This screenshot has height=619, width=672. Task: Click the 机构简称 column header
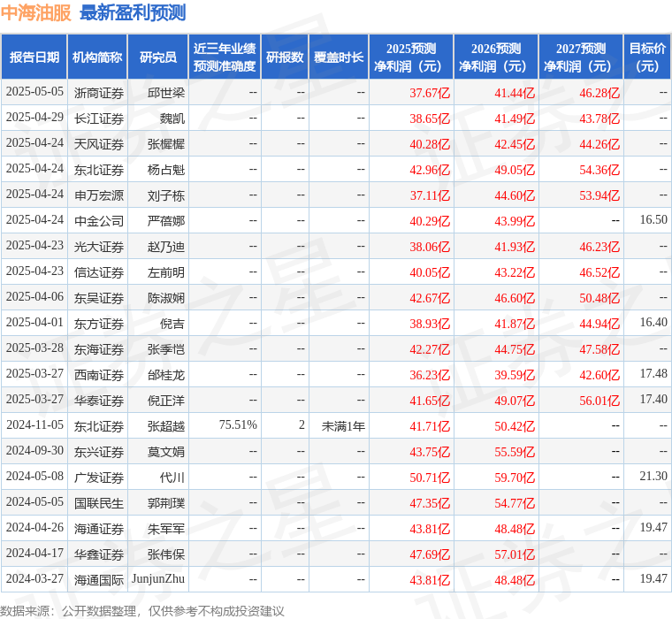pos(97,57)
